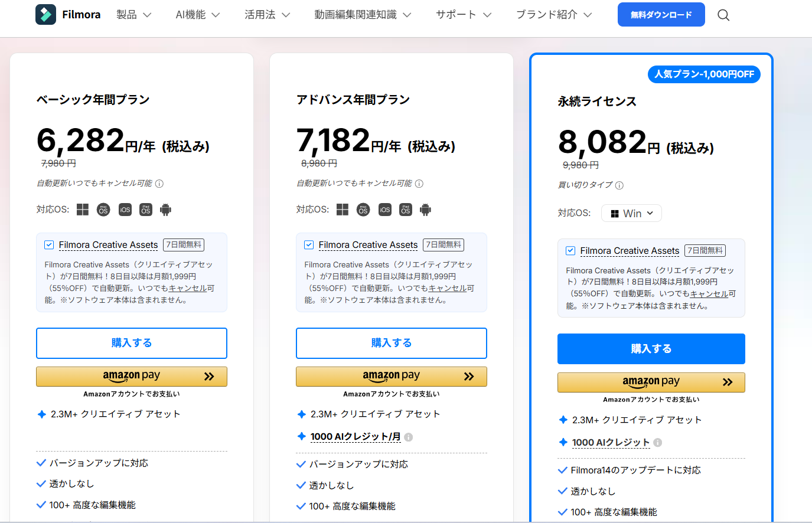Click キャンセル link in Advance plan description
This screenshot has width=812, height=523.
pos(447,288)
